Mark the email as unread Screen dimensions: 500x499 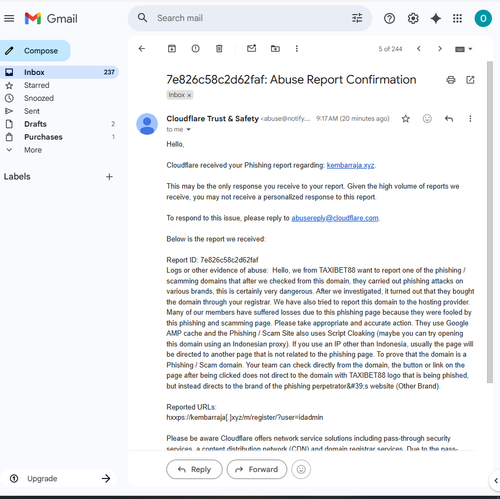point(251,49)
